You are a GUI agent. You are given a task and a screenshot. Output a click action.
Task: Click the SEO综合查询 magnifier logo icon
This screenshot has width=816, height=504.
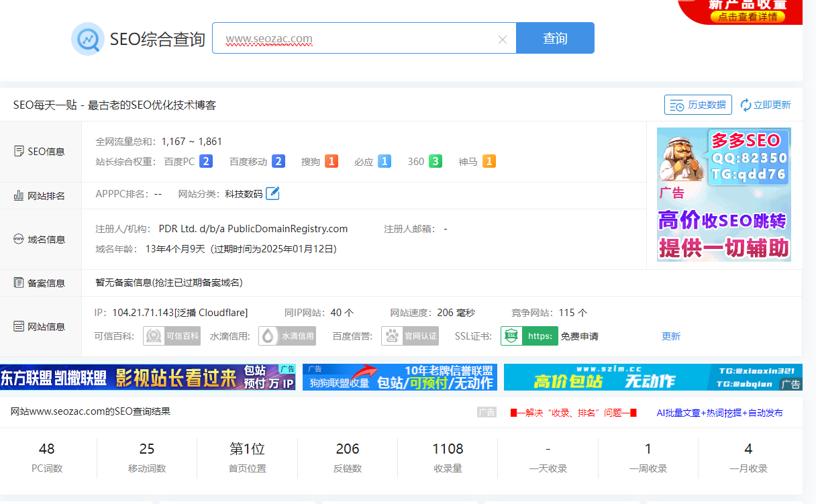pos(88,39)
